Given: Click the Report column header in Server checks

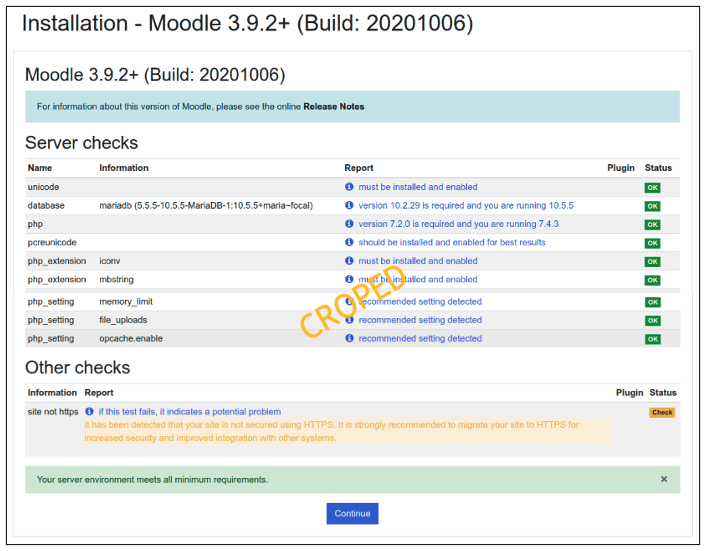Looking at the screenshot, I should click(x=358, y=168).
